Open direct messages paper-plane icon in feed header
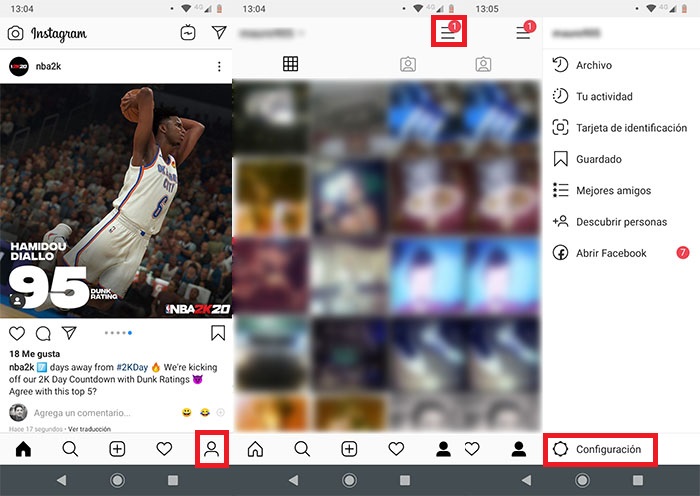 pyautogui.click(x=219, y=32)
